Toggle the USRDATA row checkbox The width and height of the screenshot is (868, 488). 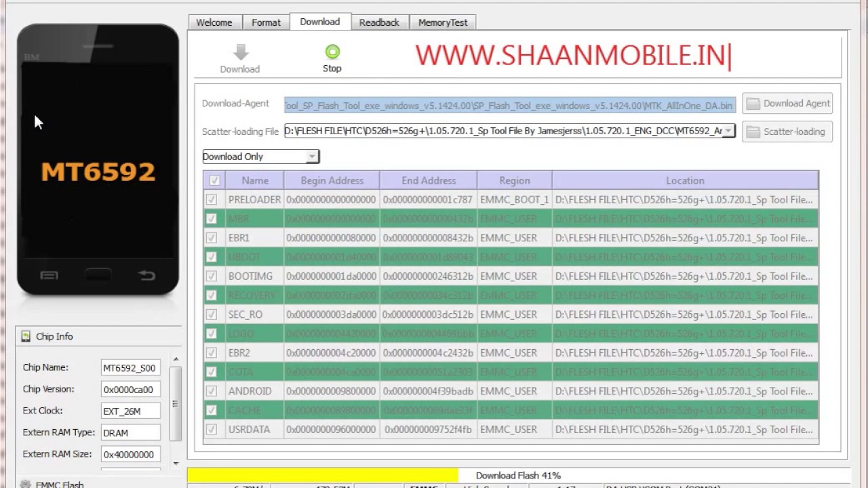coord(212,429)
